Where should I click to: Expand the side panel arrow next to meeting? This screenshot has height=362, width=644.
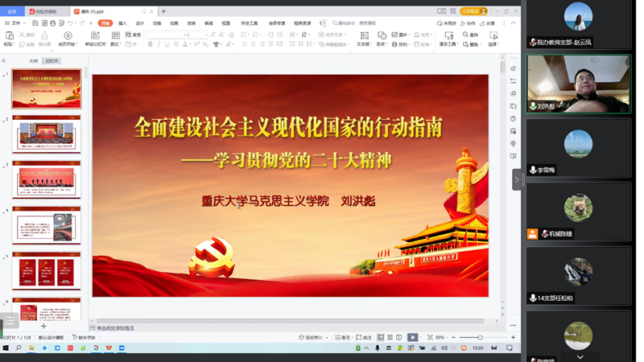(x=517, y=179)
